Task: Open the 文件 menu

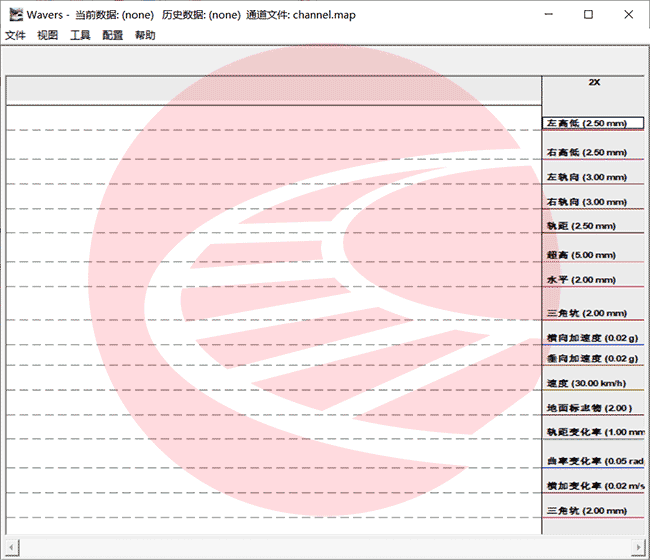Action: click(x=15, y=35)
